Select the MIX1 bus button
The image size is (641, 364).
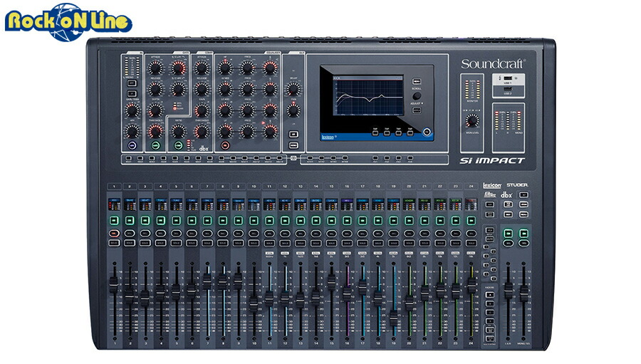(x=129, y=158)
